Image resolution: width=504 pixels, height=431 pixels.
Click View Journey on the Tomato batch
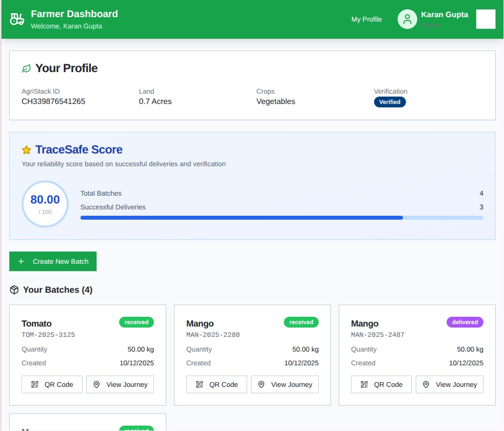[x=120, y=384]
